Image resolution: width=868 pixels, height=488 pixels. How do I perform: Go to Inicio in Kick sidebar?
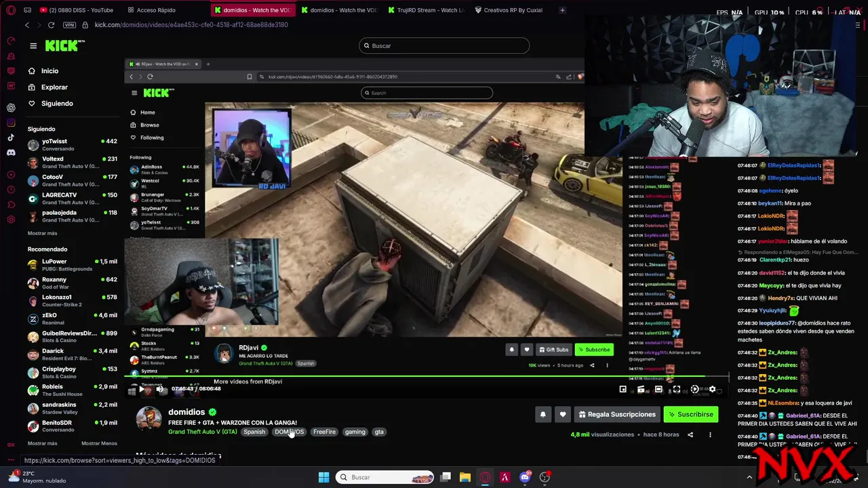[43, 70]
